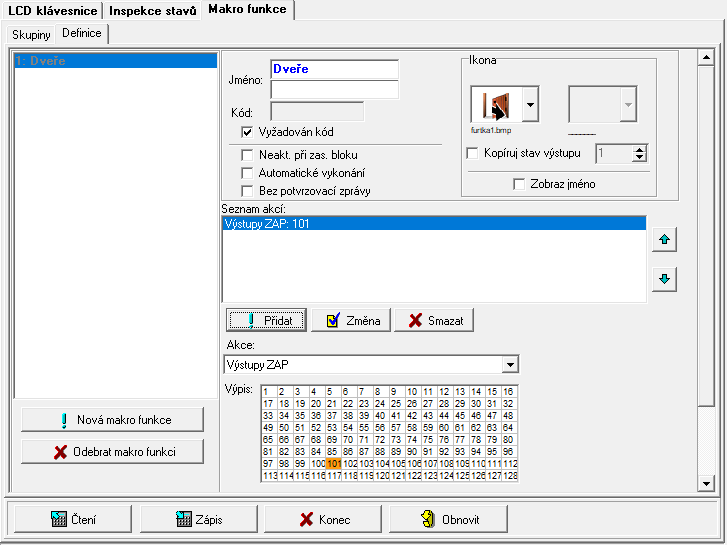Viewport: 727px width, 545px height.
Task: Expand the icon selection dropdown
Action: coord(530,104)
